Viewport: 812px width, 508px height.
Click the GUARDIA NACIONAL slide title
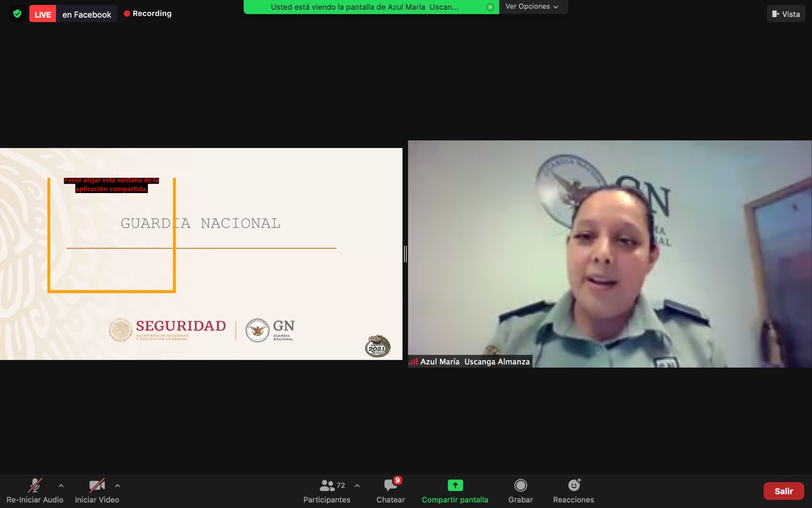200,224
